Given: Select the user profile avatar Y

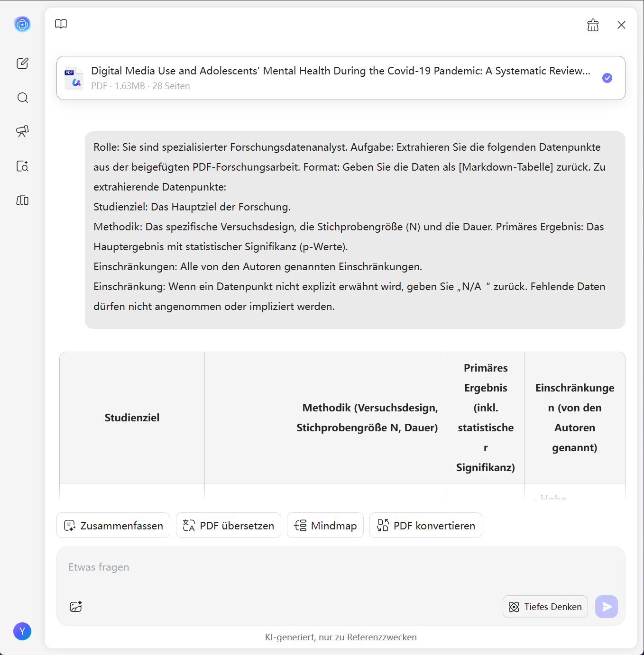Looking at the screenshot, I should (x=22, y=631).
